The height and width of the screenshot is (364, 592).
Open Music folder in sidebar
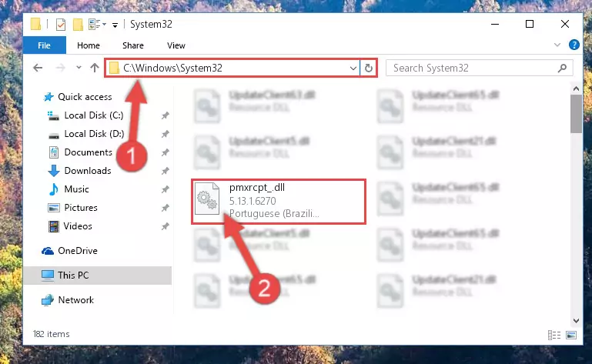click(77, 189)
